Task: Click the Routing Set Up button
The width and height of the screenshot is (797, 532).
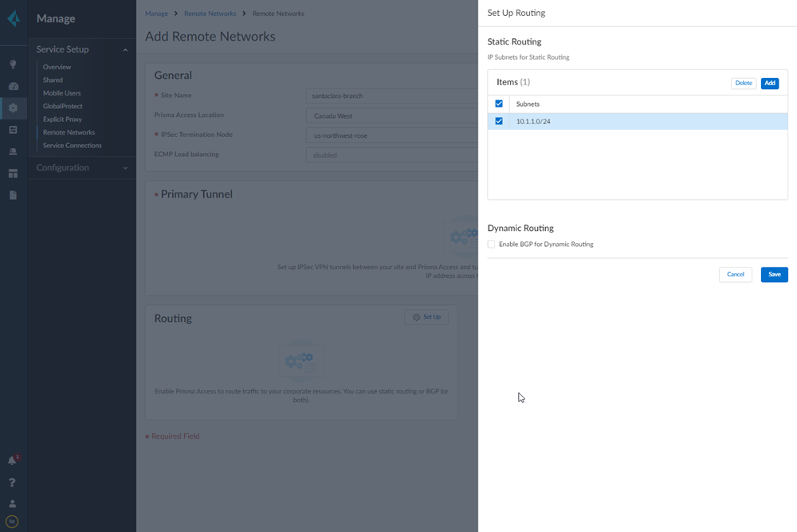Action: [426, 317]
